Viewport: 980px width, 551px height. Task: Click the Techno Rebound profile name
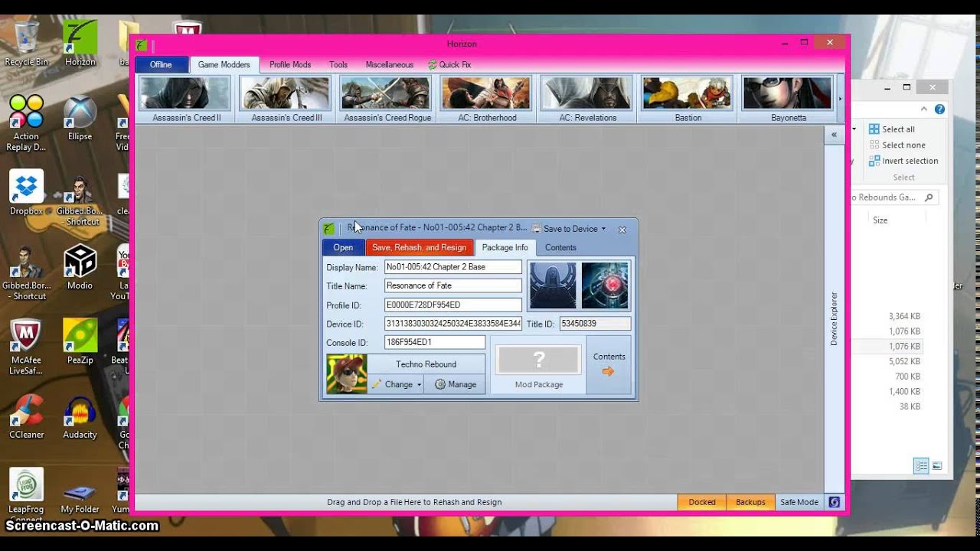(426, 364)
